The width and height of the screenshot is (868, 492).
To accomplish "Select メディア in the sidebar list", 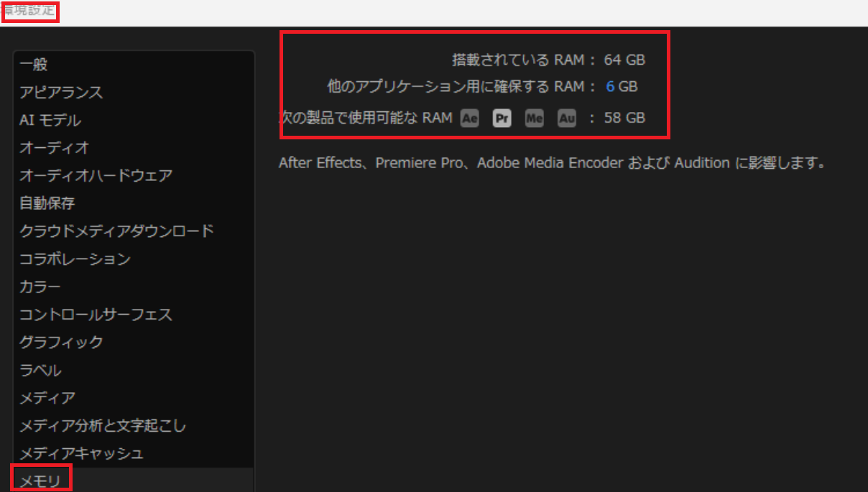I will click(x=47, y=398).
